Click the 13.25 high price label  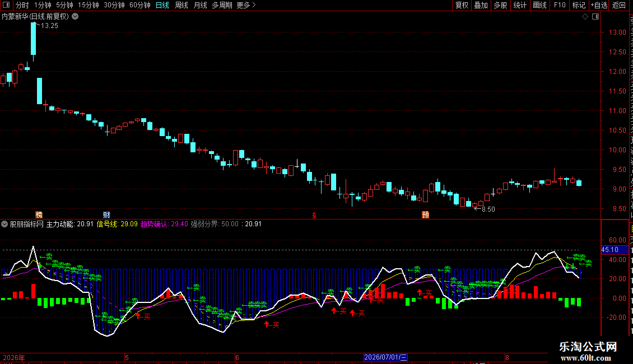point(49,26)
